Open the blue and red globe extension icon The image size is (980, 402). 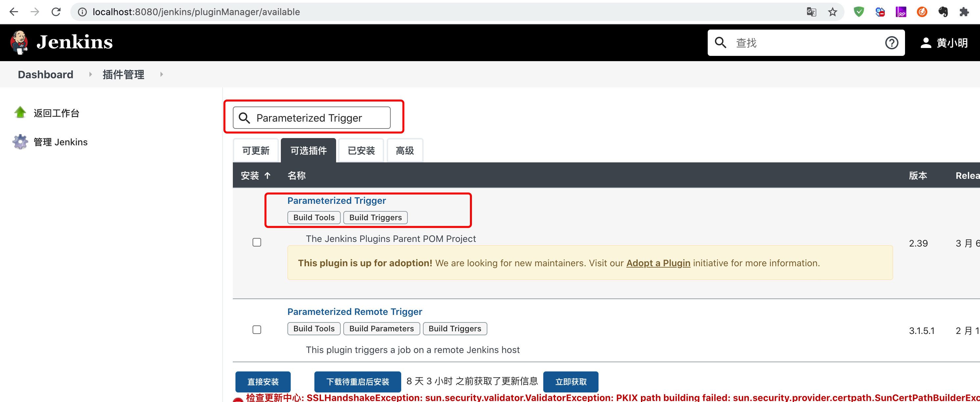(x=880, y=12)
